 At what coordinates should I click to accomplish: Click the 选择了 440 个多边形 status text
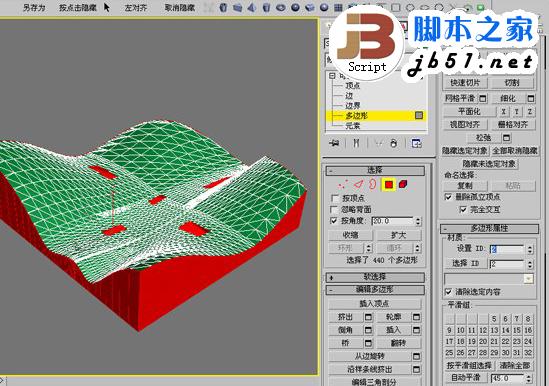coord(382,260)
